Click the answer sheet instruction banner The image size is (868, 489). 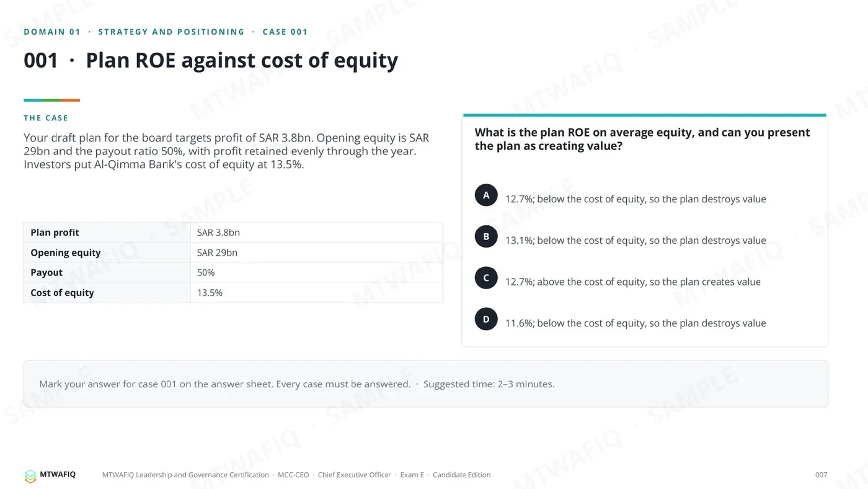coord(426,384)
